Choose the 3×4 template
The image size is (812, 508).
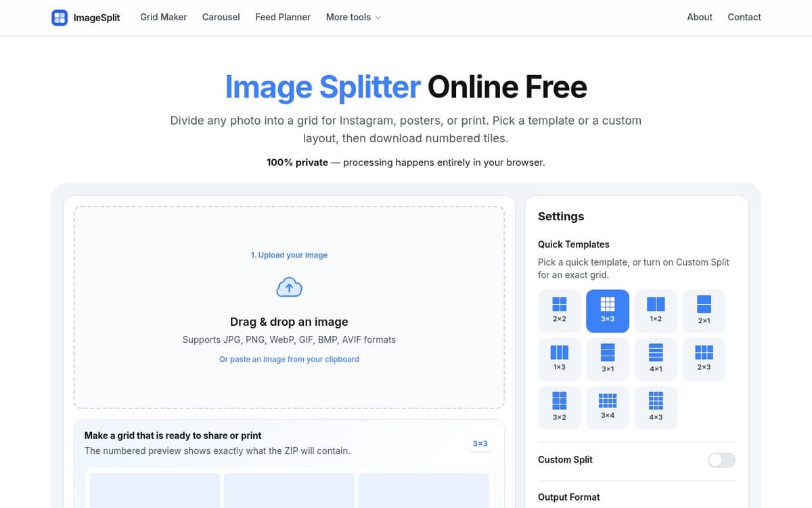608,407
